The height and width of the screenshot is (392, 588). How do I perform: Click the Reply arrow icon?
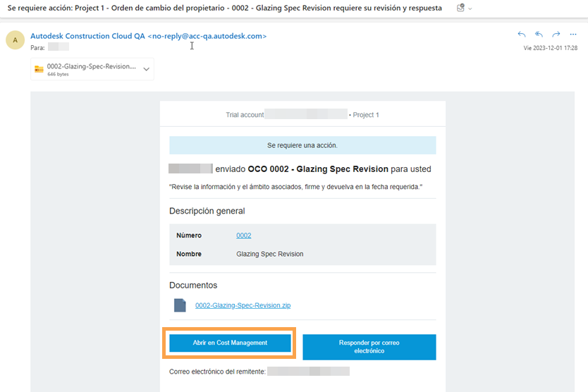[521, 35]
